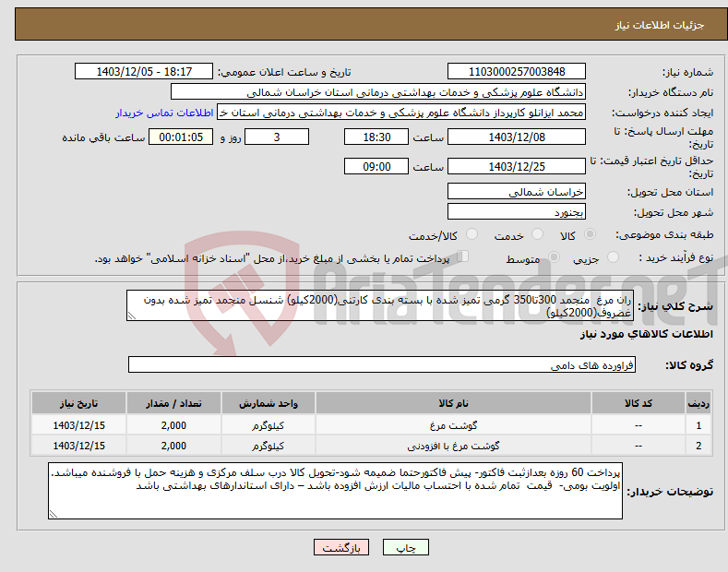The image size is (728, 572).
Task: Click quantity 2,000 in row 1
Action: point(173,425)
